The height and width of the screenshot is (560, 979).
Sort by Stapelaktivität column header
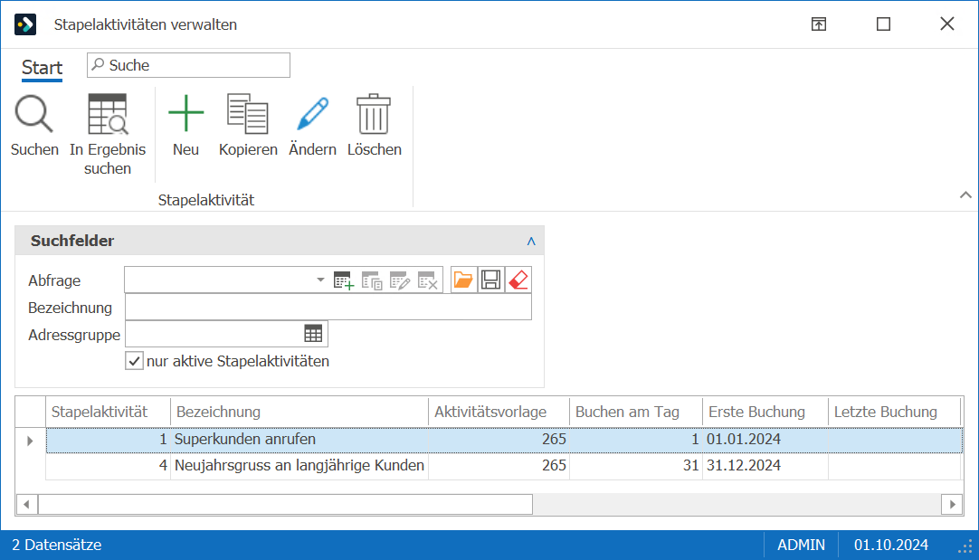tap(108, 412)
